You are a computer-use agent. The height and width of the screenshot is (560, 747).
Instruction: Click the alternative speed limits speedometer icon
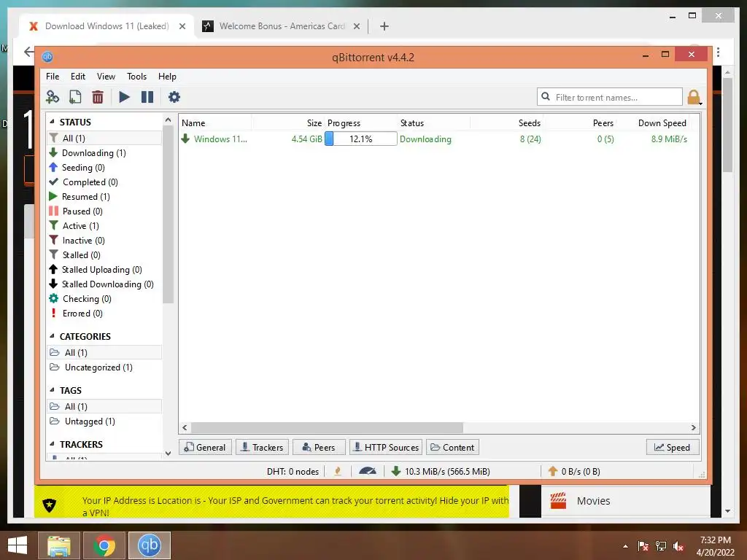click(368, 472)
